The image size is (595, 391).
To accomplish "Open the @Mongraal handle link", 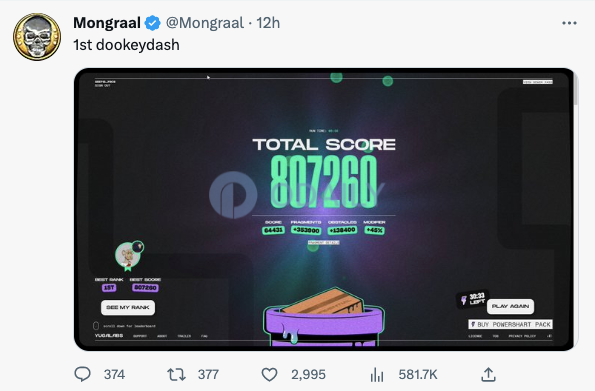I will pos(205,23).
